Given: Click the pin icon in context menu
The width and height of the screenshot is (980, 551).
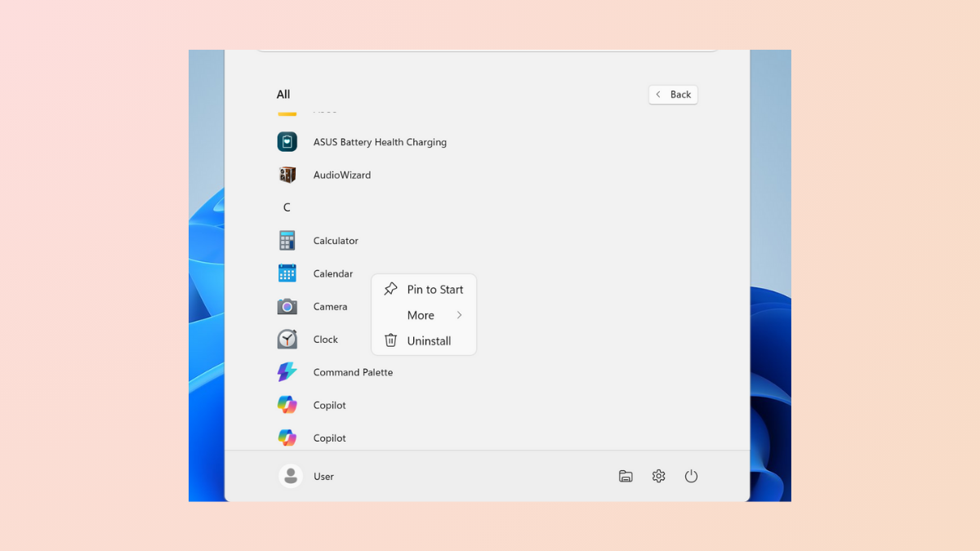Looking at the screenshot, I should pos(391,289).
